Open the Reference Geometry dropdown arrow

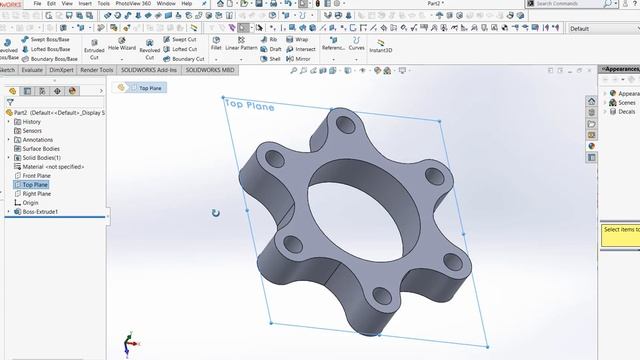[x=333, y=60]
